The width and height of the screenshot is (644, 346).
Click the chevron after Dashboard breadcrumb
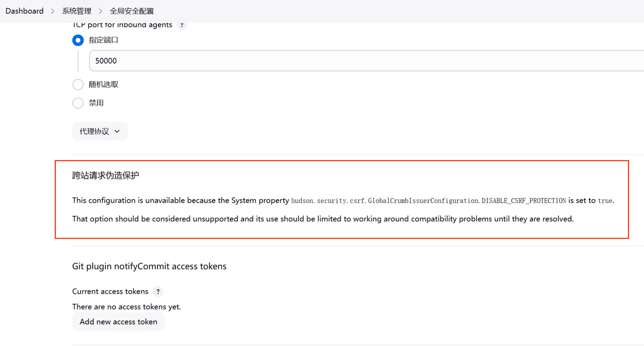(x=53, y=11)
